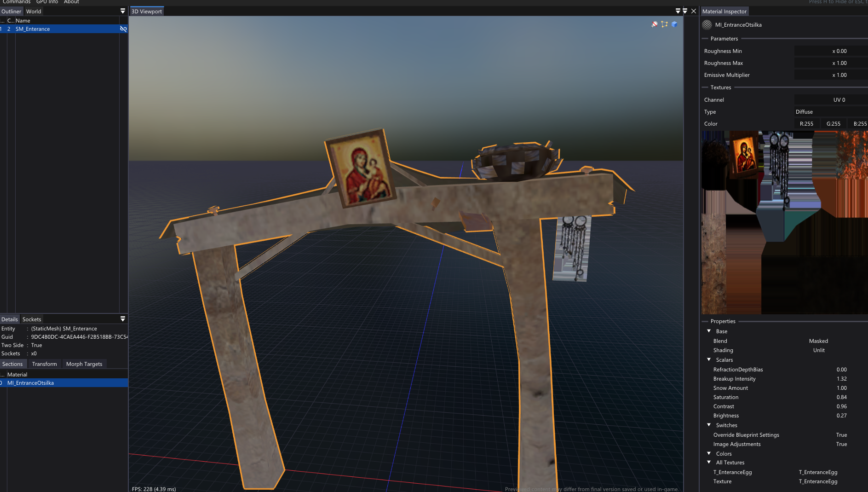Click the Shading Unlit value
Screen dimensions: 868x492
click(x=819, y=350)
